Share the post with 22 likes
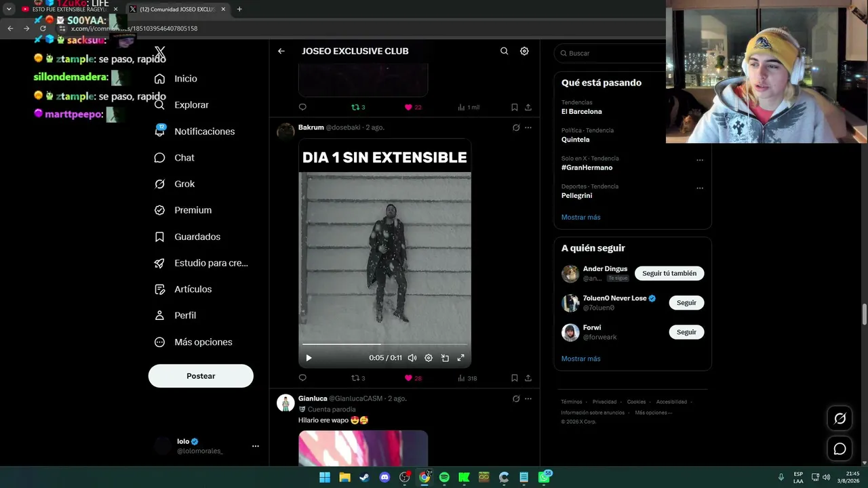This screenshot has height=488, width=868. coord(528,107)
